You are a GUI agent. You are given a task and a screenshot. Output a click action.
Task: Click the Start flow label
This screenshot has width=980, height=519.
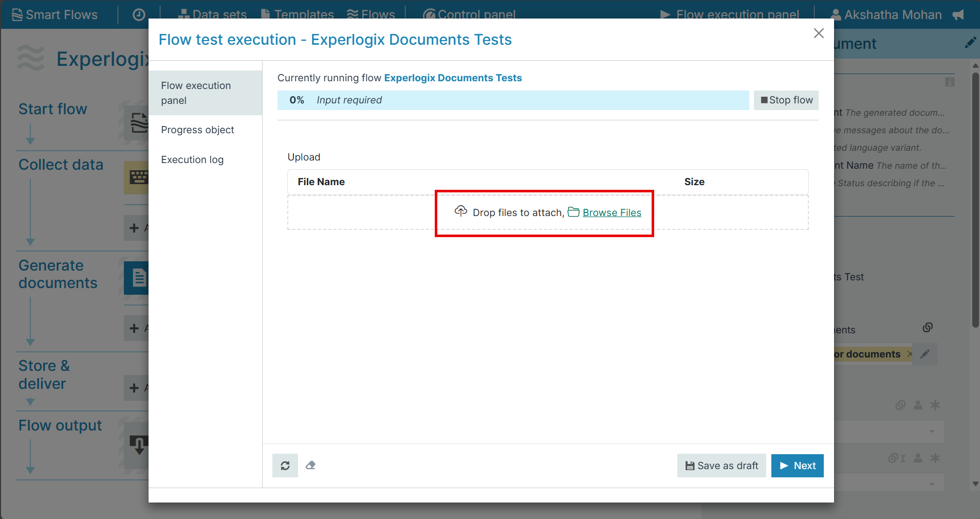coord(53,109)
